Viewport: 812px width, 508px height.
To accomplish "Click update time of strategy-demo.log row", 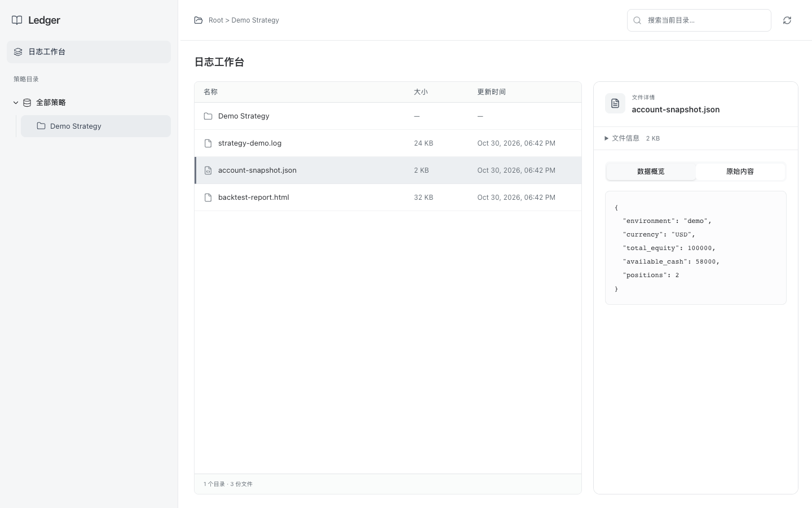I will [x=516, y=143].
